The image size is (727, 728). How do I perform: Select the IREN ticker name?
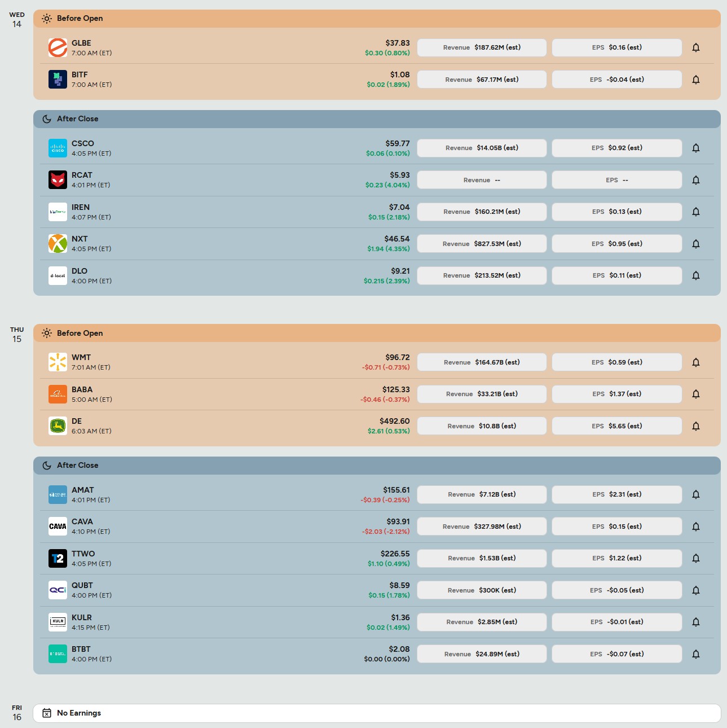point(81,207)
